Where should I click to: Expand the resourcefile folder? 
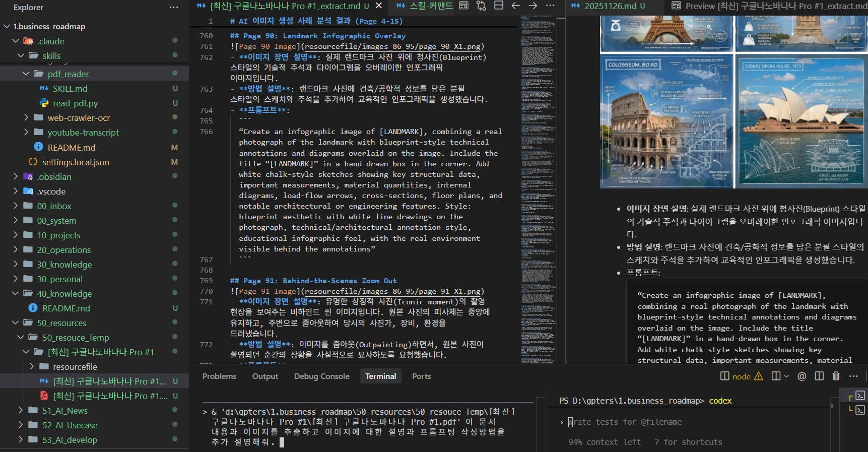click(x=32, y=366)
